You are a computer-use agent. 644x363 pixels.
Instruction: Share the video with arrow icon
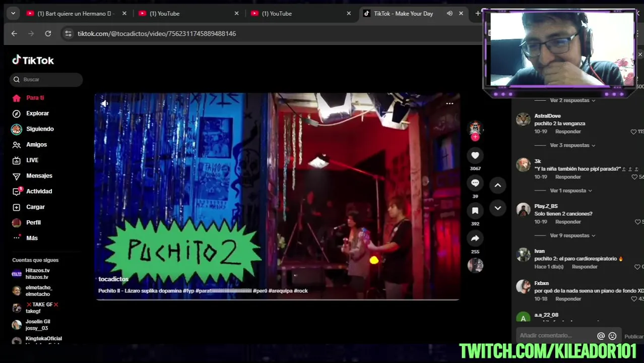(475, 238)
